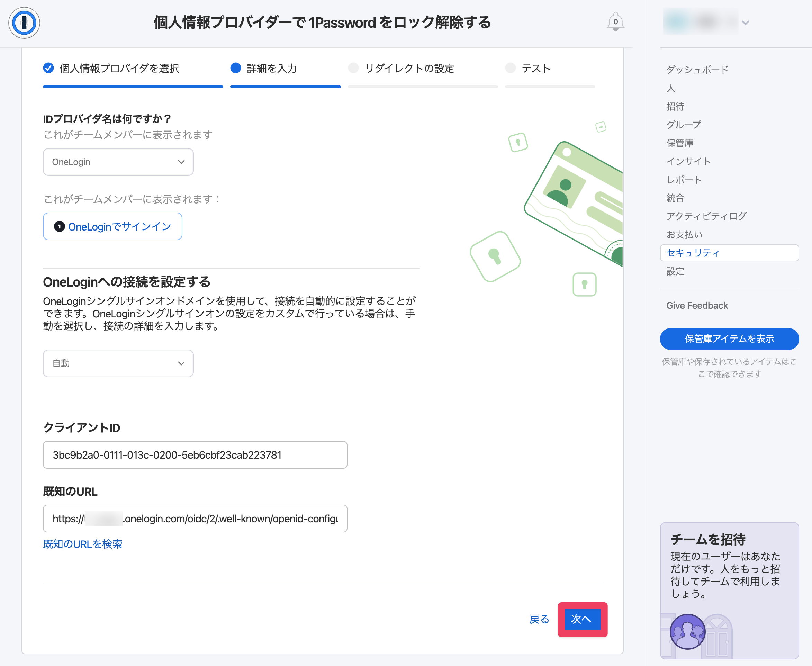The height and width of the screenshot is (666, 812).
Task: Open the 自動 connection mode dropdown
Action: click(118, 363)
